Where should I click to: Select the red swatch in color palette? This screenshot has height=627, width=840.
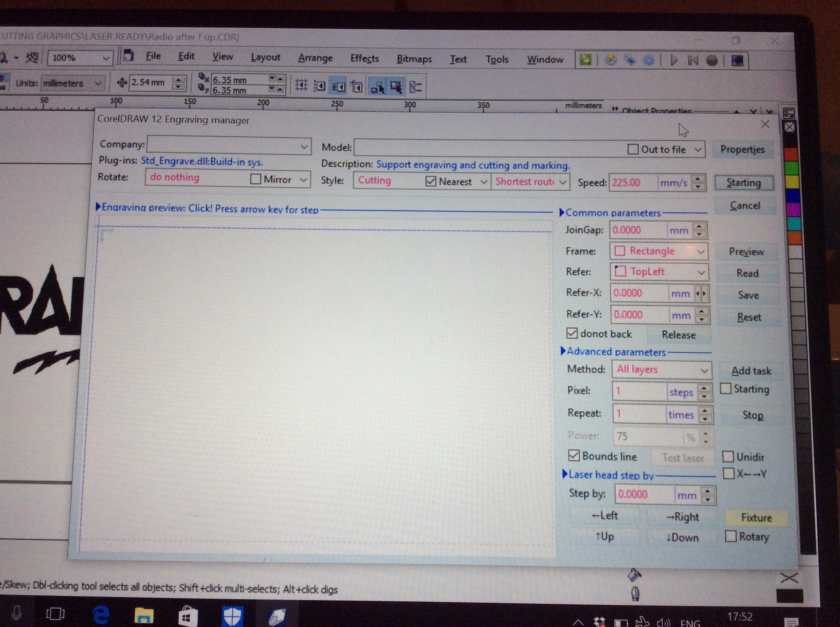coord(791,154)
